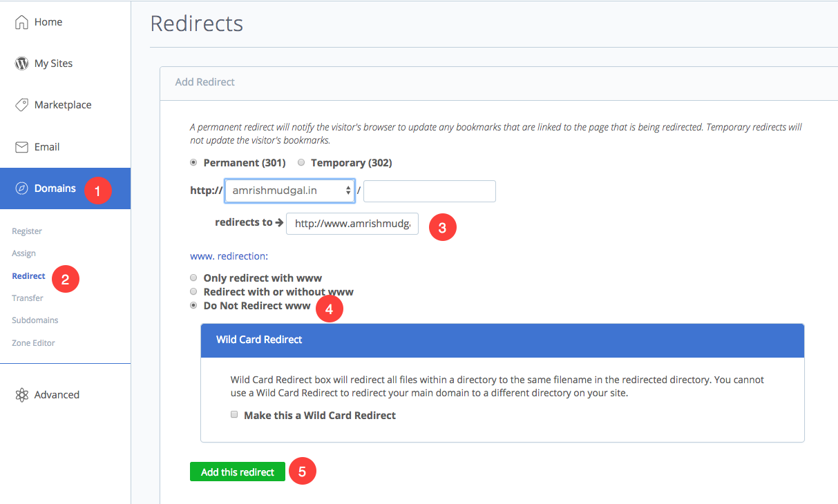Open the amrishmudgal.in domain dropdown
Screen dimensions: 838x504
[289, 191]
